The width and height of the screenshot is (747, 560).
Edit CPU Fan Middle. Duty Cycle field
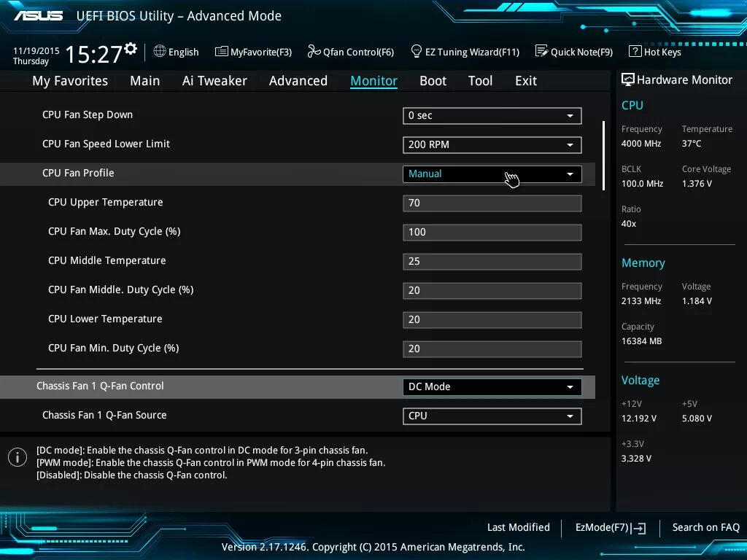point(492,290)
